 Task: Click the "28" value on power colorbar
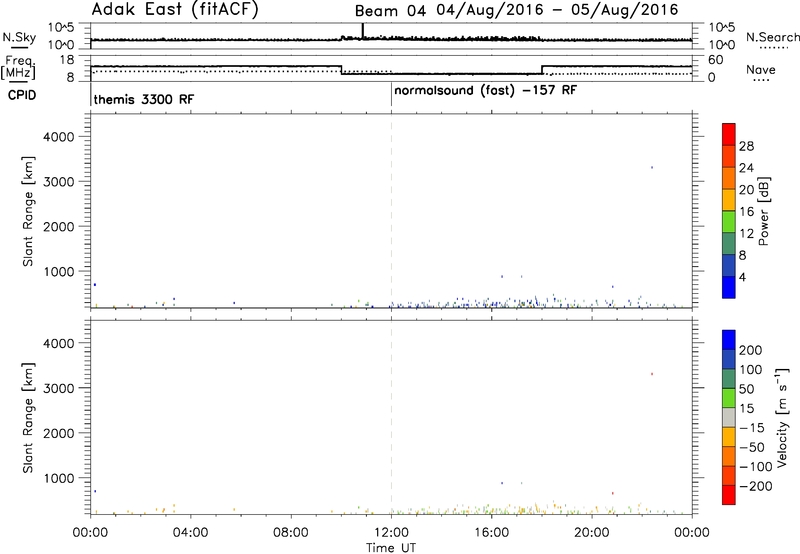[x=746, y=146]
